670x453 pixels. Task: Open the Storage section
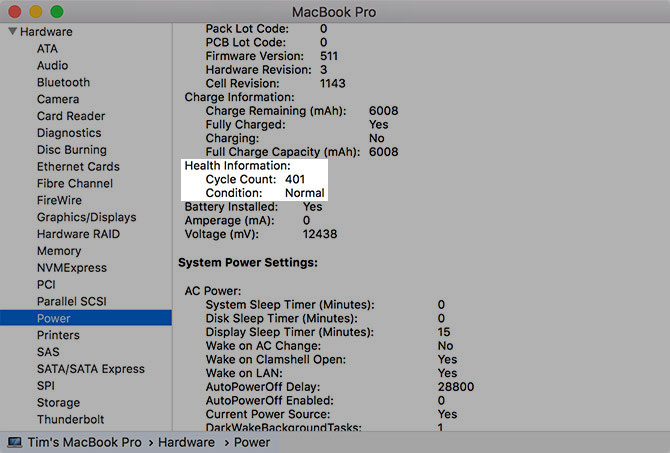click(x=58, y=403)
